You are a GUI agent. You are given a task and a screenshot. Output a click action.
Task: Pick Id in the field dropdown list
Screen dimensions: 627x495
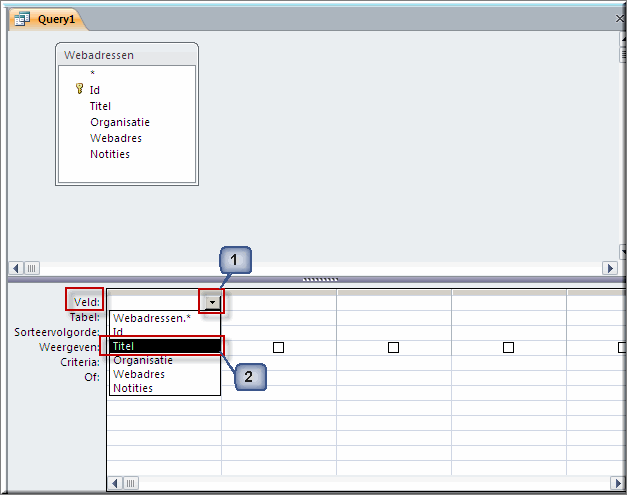click(x=165, y=332)
